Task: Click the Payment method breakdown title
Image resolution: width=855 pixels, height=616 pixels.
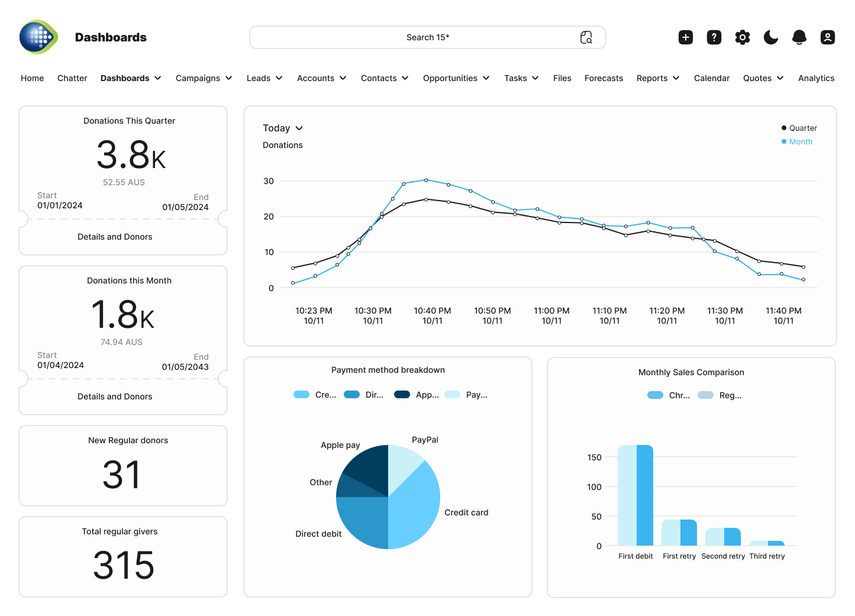Action: [388, 370]
